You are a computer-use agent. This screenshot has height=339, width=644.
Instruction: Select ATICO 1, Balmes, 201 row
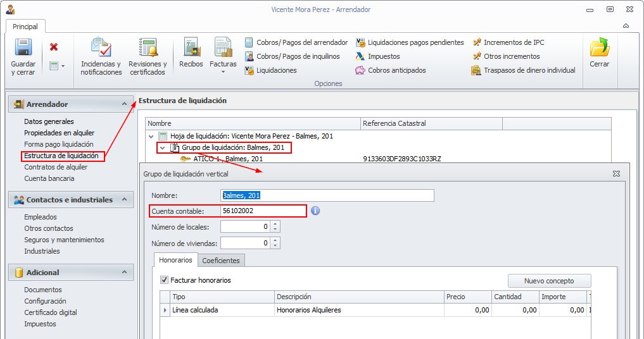(228, 159)
